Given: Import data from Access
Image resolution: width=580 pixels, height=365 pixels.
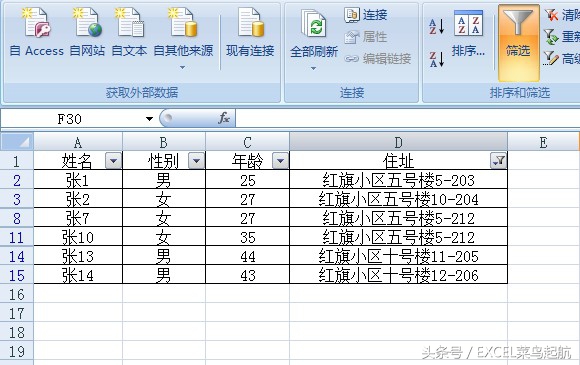Looking at the screenshot, I should tap(37, 33).
